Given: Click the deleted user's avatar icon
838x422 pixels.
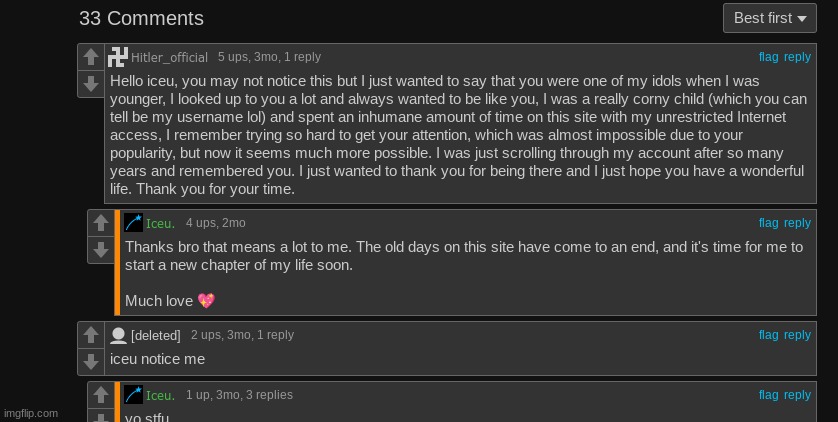Looking at the screenshot, I should click(118, 335).
